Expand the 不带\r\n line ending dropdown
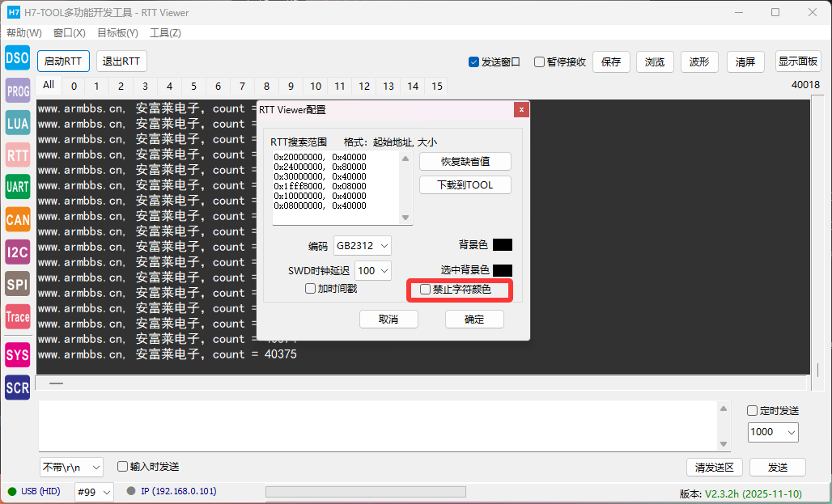832x504 pixels. pyautogui.click(x=72, y=468)
